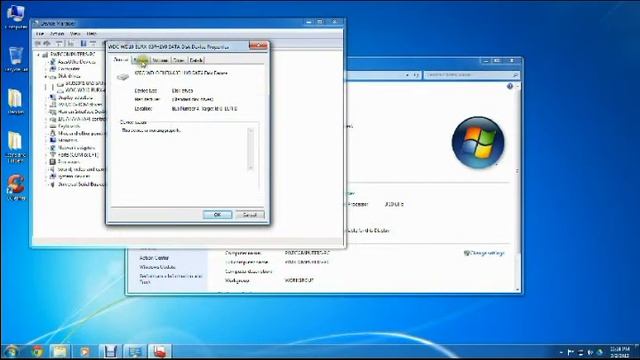This screenshot has width=640, height=360.
Task: Click the Forward arrow in Device Manager toolbar
Action: (47, 43)
